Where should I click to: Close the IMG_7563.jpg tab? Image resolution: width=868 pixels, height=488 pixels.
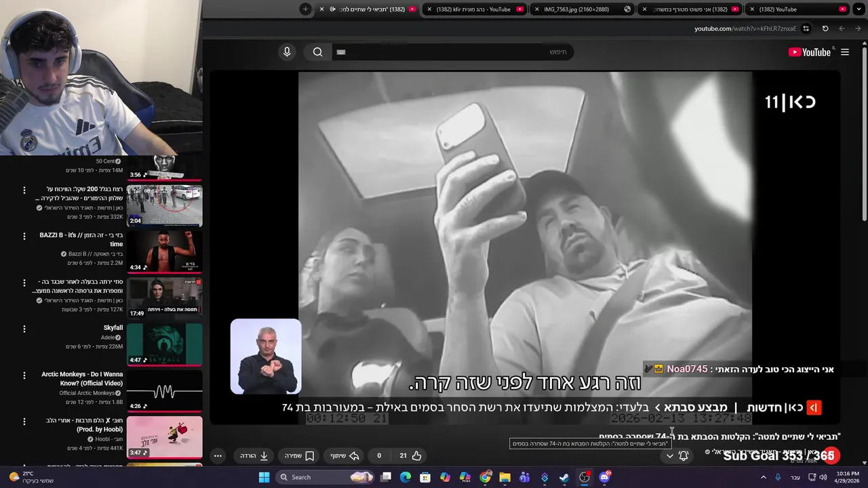point(537,9)
